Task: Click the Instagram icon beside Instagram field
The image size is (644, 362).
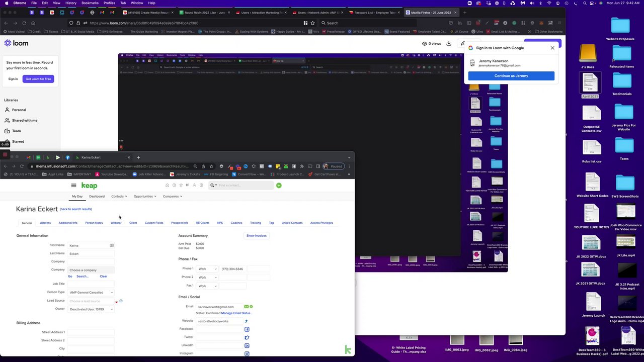Action: (x=247, y=353)
